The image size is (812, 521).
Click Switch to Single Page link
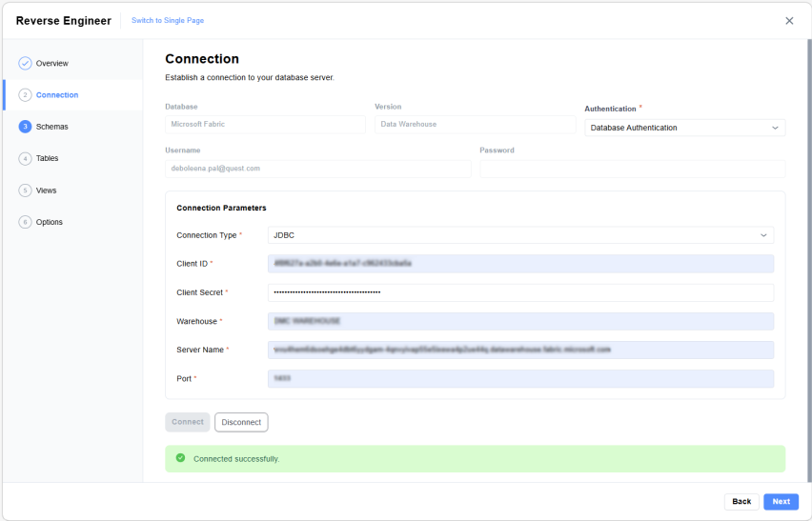168,20
